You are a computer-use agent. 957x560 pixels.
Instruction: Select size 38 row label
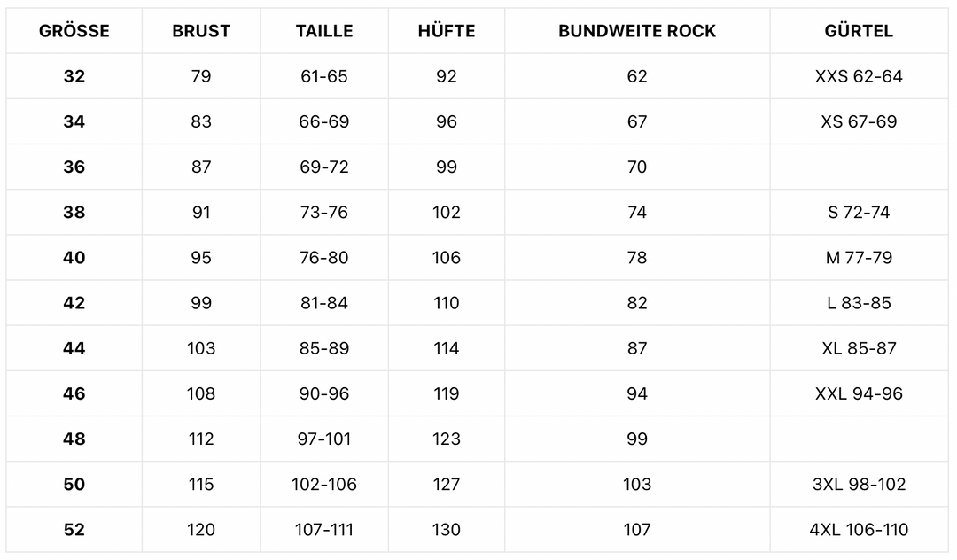coord(74,213)
